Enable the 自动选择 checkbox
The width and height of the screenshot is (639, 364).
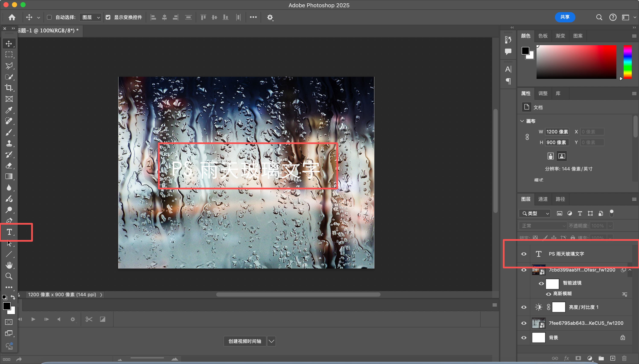coord(49,17)
